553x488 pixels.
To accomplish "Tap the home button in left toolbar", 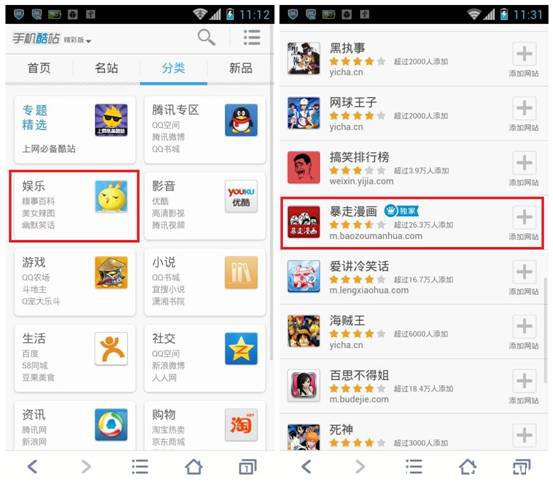I will (194, 467).
